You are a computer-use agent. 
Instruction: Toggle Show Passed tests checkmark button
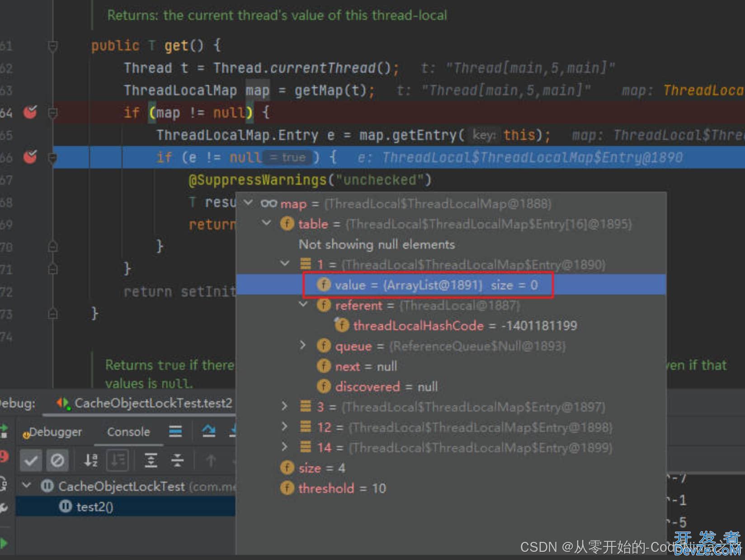tap(31, 461)
